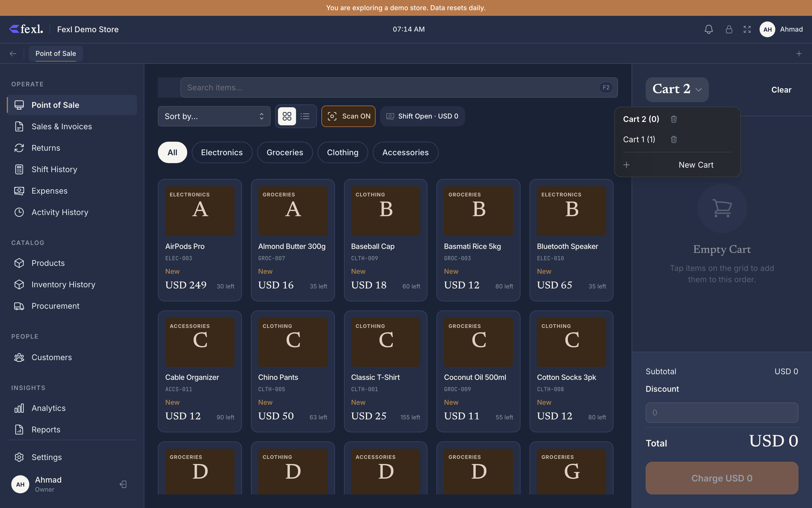Add Bluetooth Speaker to cart
The height and width of the screenshot is (508, 812).
(572, 240)
